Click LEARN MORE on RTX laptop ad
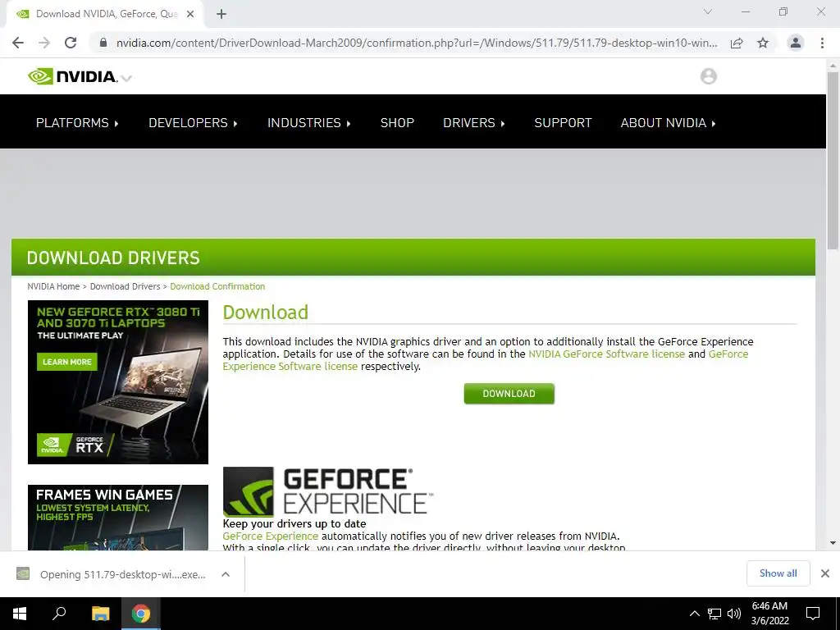The width and height of the screenshot is (840, 630). click(67, 362)
